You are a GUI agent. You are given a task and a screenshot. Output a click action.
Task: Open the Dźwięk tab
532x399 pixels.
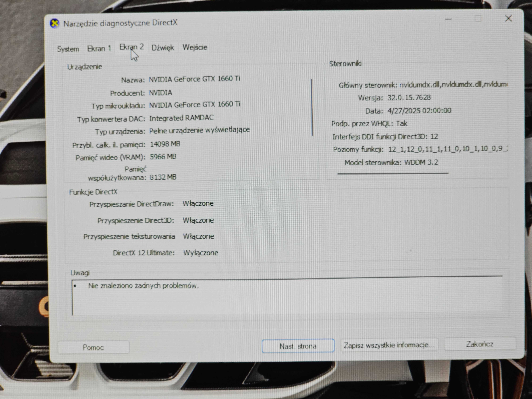tap(163, 48)
